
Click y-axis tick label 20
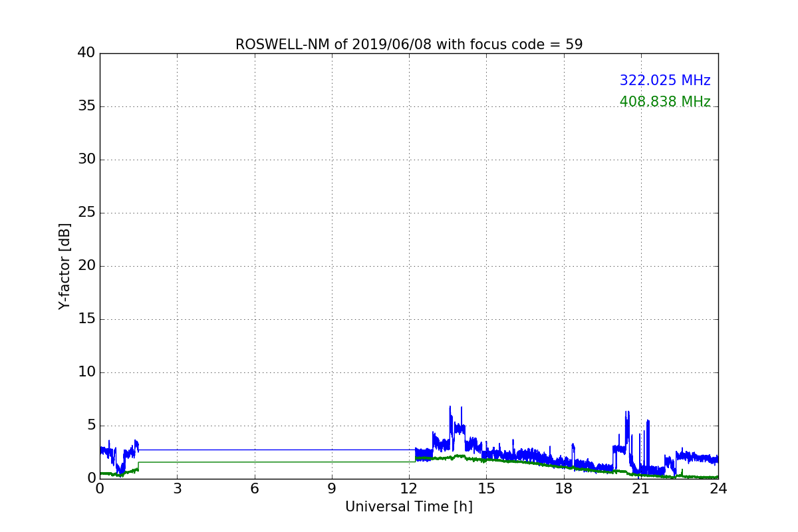pyautogui.click(x=86, y=266)
